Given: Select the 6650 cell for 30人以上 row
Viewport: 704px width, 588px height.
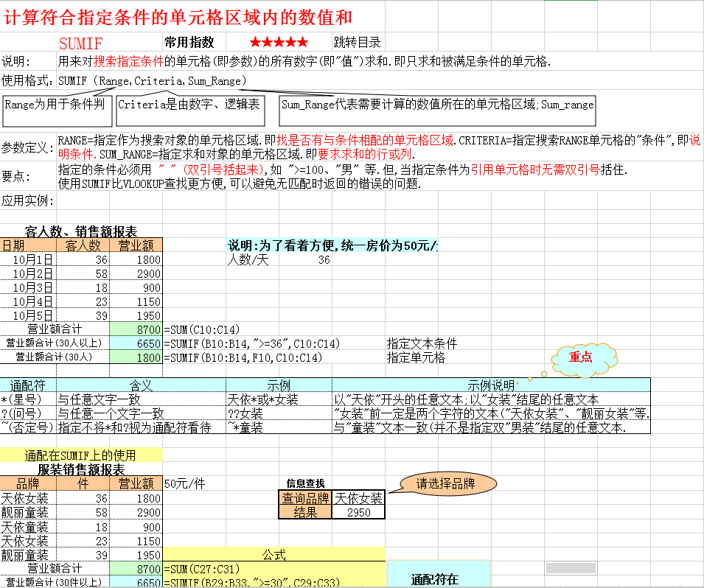Looking at the screenshot, I should point(136,343).
